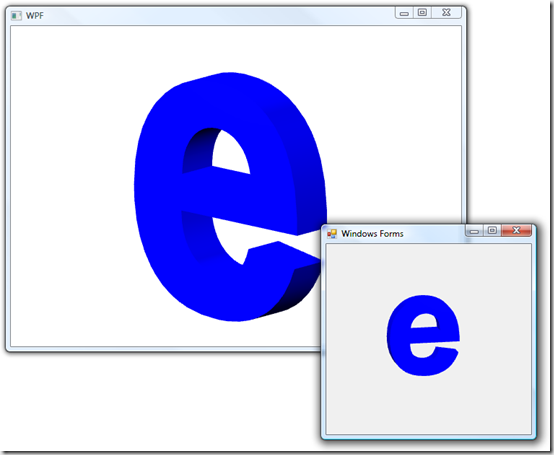Select the large blue 3D letter e
554x455 pixels.
click(x=230, y=197)
